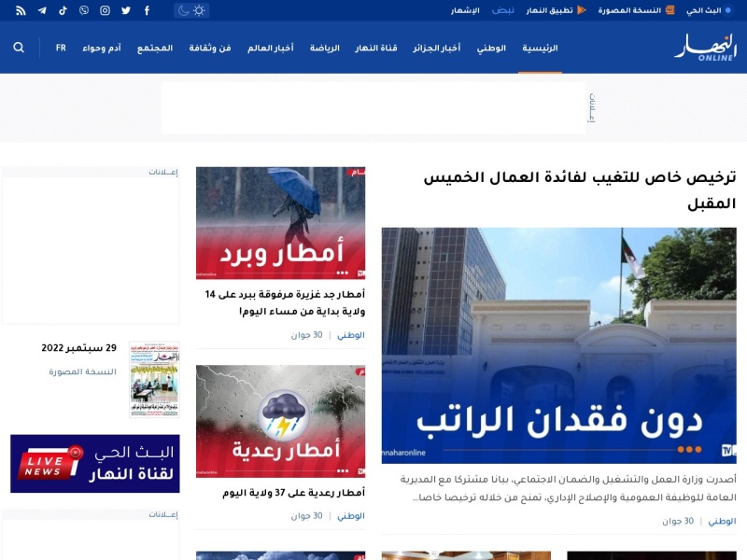Open the TikTok profile icon

pyautogui.click(x=63, y=10)
